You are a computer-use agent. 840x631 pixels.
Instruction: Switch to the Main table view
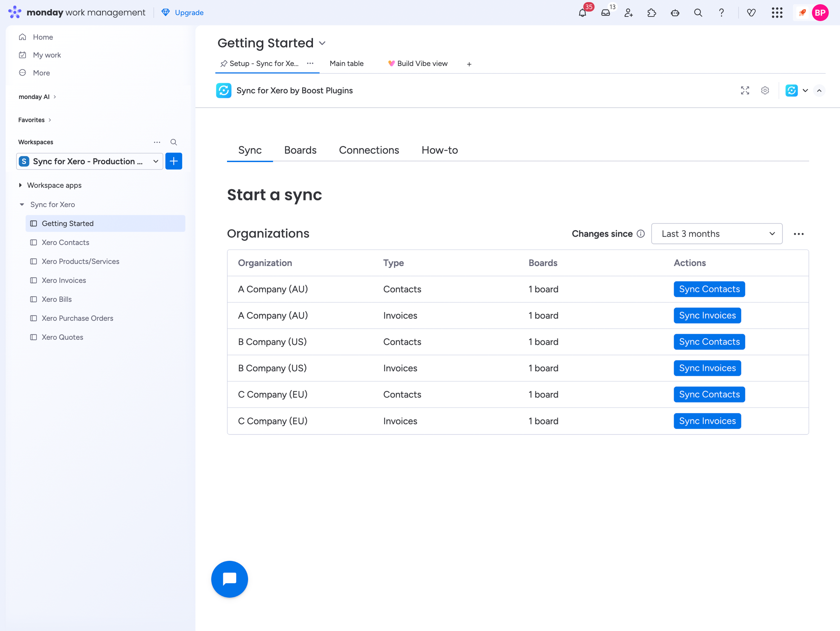tap(346, 64)
